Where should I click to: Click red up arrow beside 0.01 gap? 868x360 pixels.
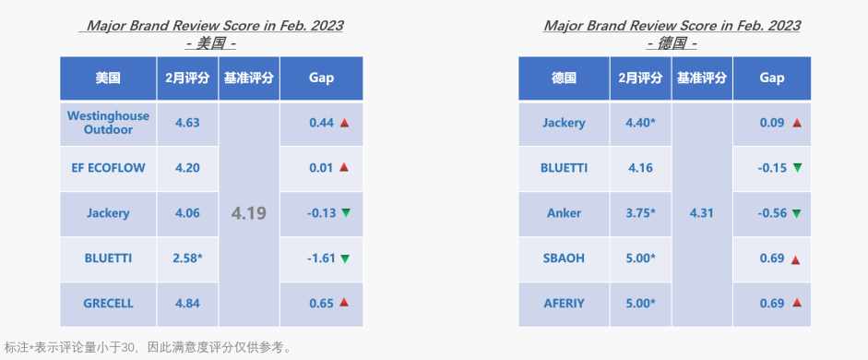344,167
